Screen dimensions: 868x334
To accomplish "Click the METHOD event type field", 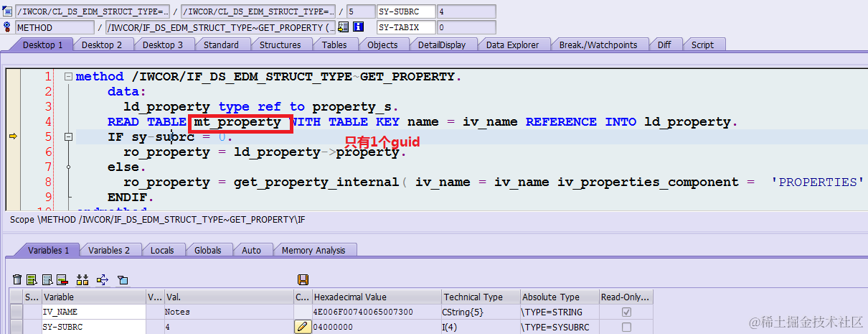I will click(55, 27).
